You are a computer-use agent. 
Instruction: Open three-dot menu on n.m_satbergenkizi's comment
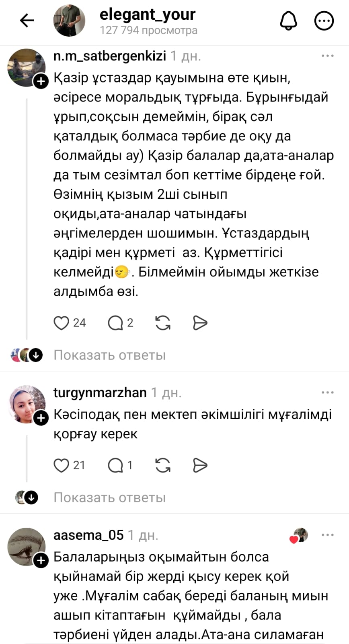pyautogui.click(x=328, y=56)
